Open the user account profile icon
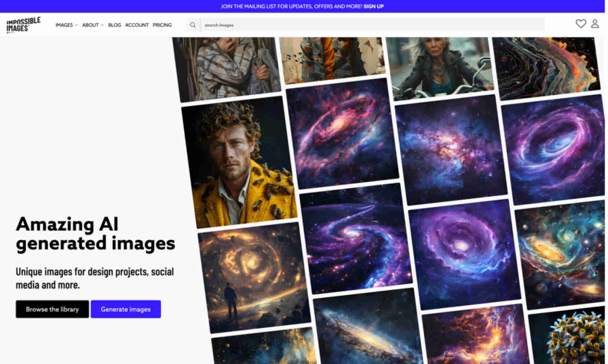This screenshot has height=364, width=608. (x=595, y=24)
